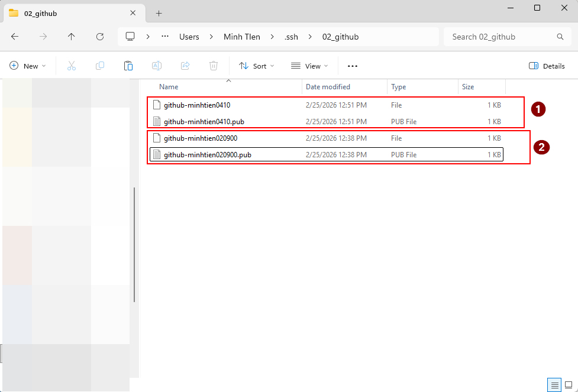Go up one folder level
Image resolution: width=578 pixels, height=392 pixels.
(72, 37)
